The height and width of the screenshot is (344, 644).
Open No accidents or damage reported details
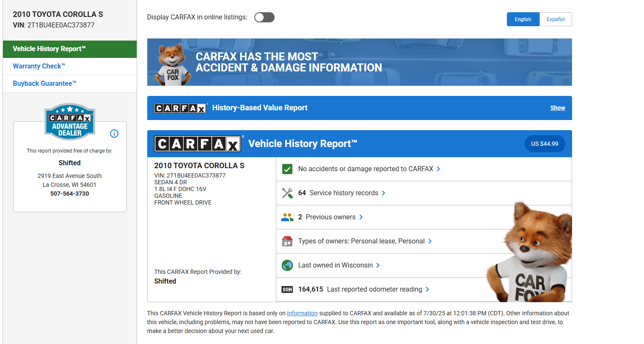pyautogui.click(x=366, y=169)
